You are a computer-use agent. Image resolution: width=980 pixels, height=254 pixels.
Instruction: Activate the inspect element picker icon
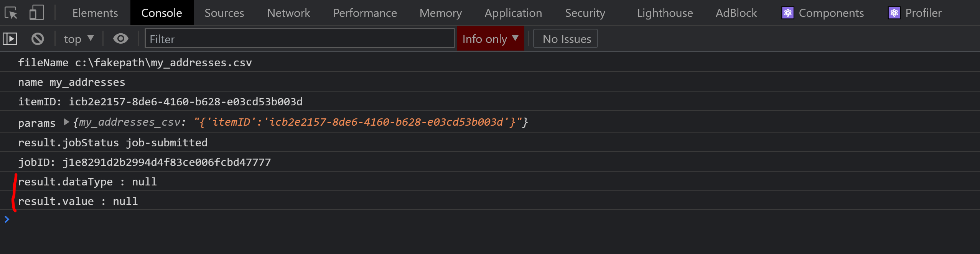(11, 13)
